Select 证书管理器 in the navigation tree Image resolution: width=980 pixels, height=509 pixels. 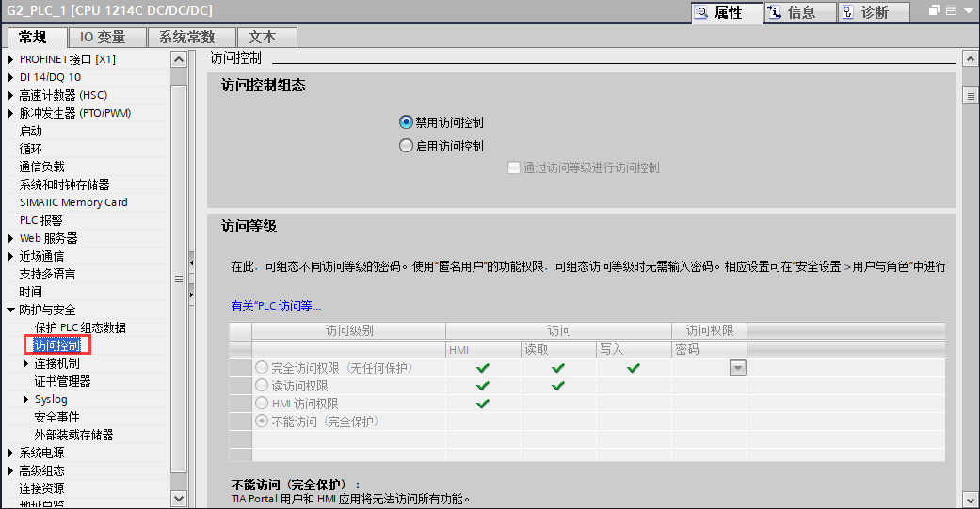click(62, 381)
